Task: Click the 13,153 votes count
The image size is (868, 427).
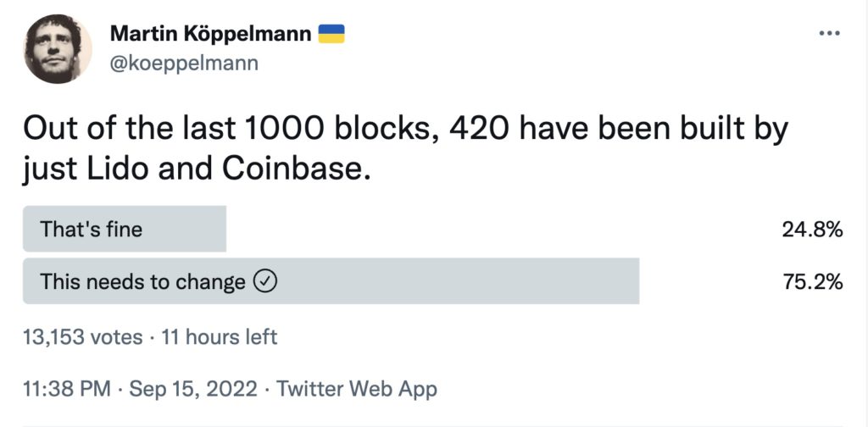Action: pos(82,337)
